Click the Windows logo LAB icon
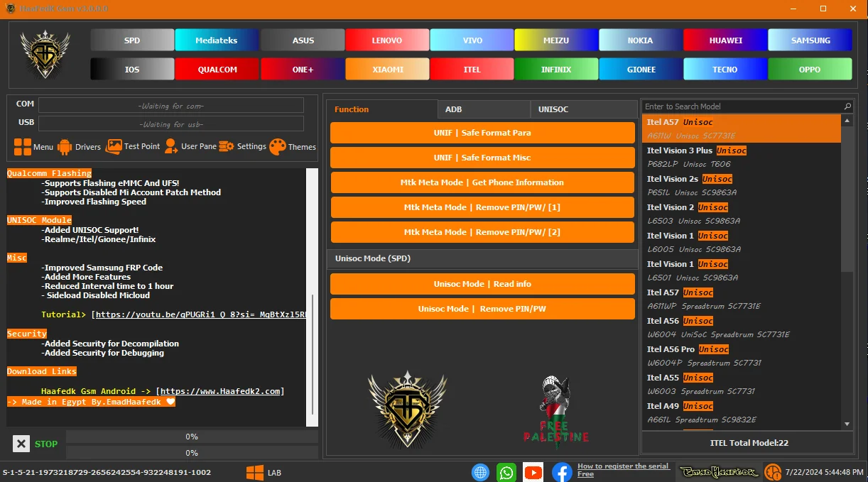The image size is (868, 482). 255,472
